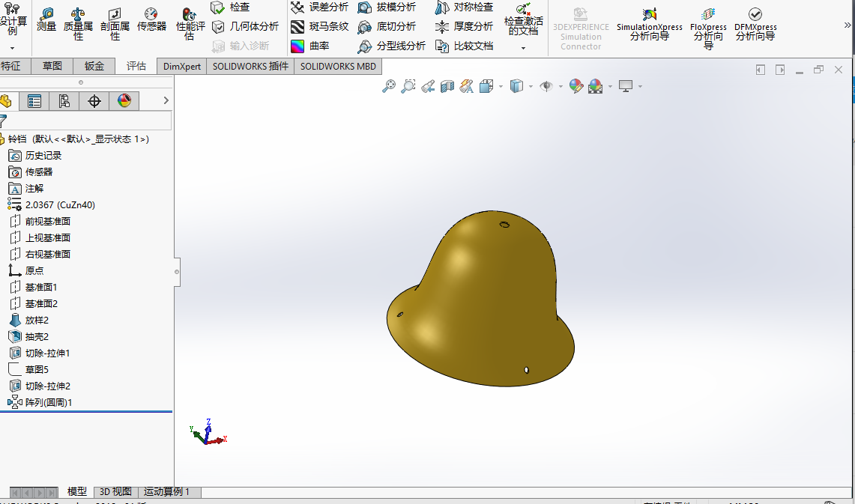The height and width of the screenshot is (504, 855).
Task: Open Display Style dropdown arrow
Action: point(531,86)
